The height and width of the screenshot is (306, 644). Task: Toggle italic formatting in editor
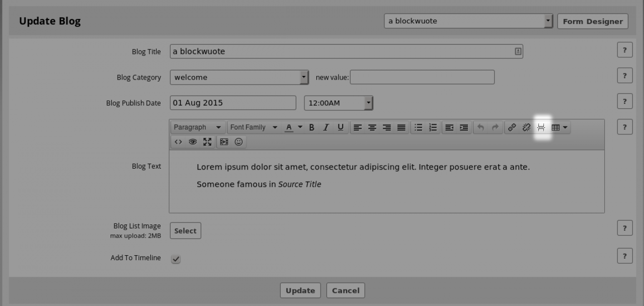[326, 127]
